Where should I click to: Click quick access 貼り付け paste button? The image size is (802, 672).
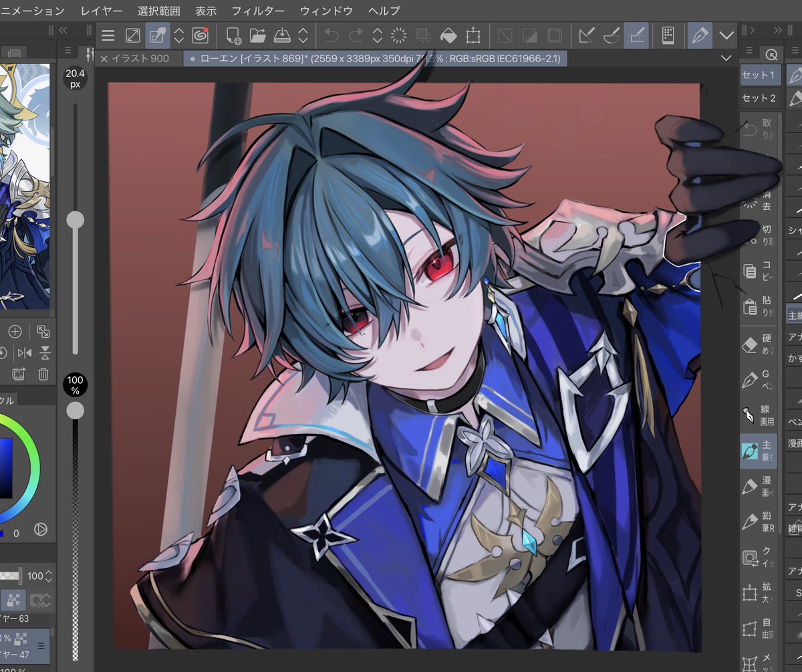pyautogui.click(x=759, y=307)
